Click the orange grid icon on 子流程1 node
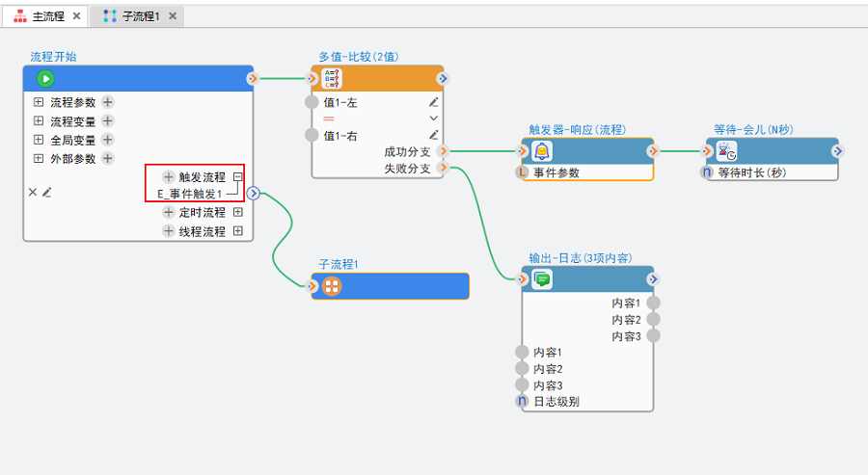This screenshot has height=475, width=868. pos(332,286)
